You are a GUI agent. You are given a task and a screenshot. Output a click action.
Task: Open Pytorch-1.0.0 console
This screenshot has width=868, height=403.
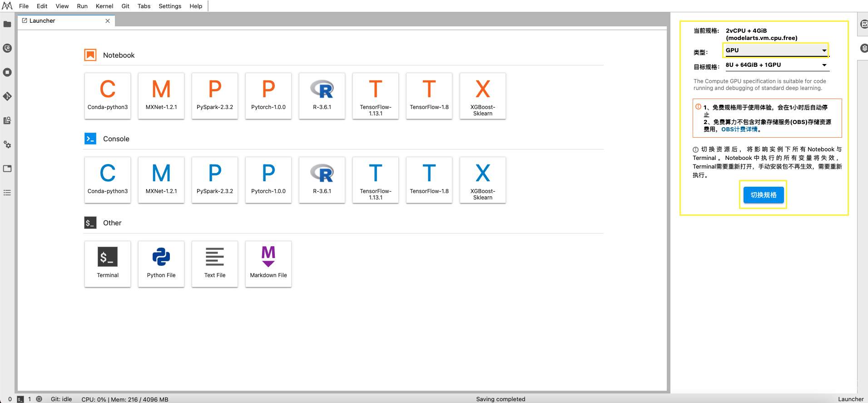pos(268,180)
